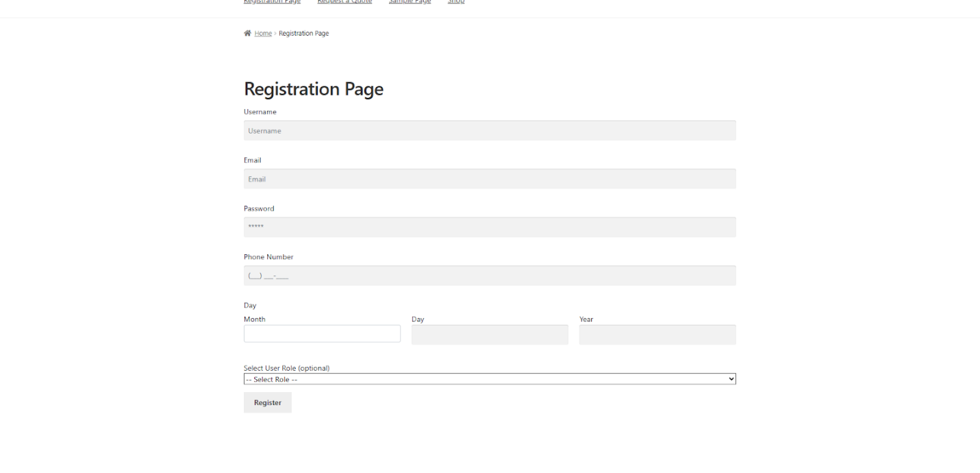Select the Password input field
The width and height of the screenshot is (980, 473).
tap(489, 227)
